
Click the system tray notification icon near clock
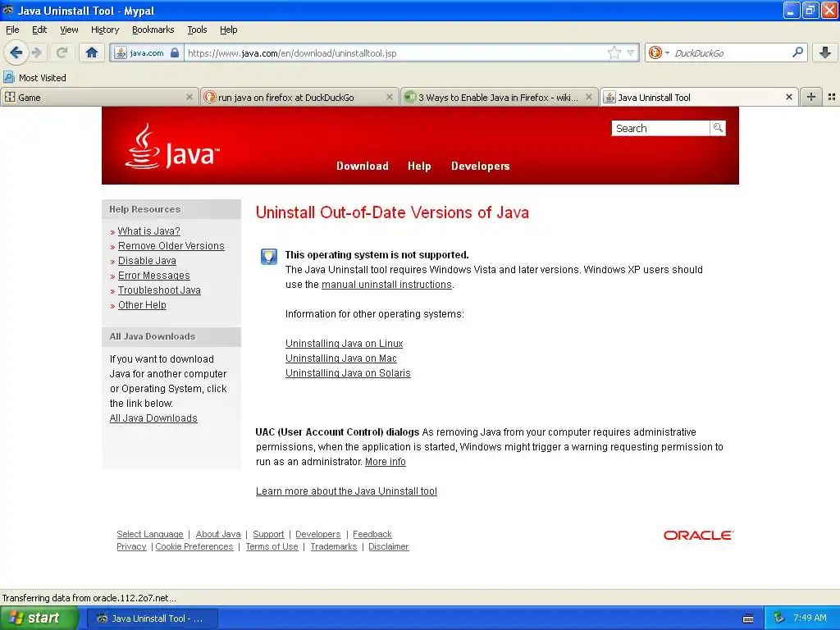(x=779, y=619)
